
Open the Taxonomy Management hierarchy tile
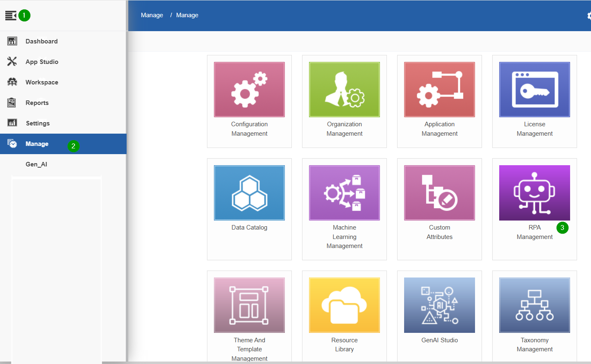tap(534, 305)
